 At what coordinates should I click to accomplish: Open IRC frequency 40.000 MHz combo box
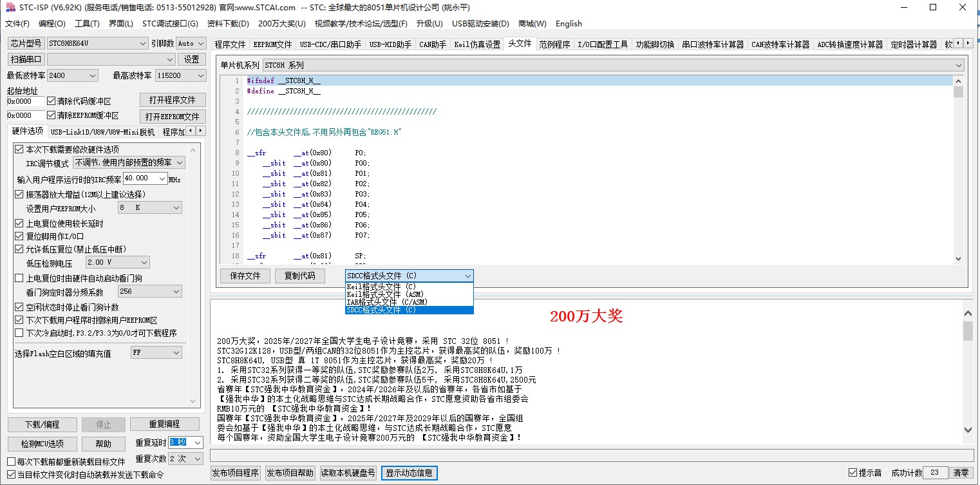pos(145,178)
